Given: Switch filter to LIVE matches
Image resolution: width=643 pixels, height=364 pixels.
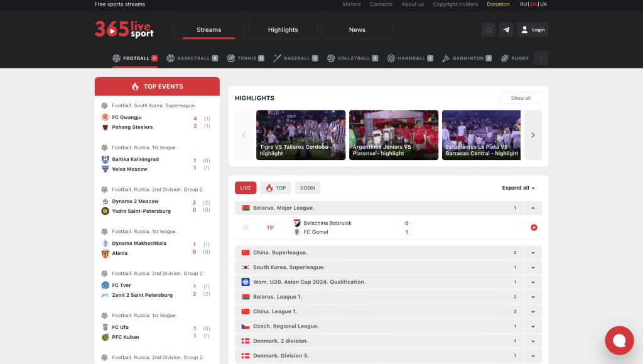Looking at the screenshot, I should tap(246, 188).
